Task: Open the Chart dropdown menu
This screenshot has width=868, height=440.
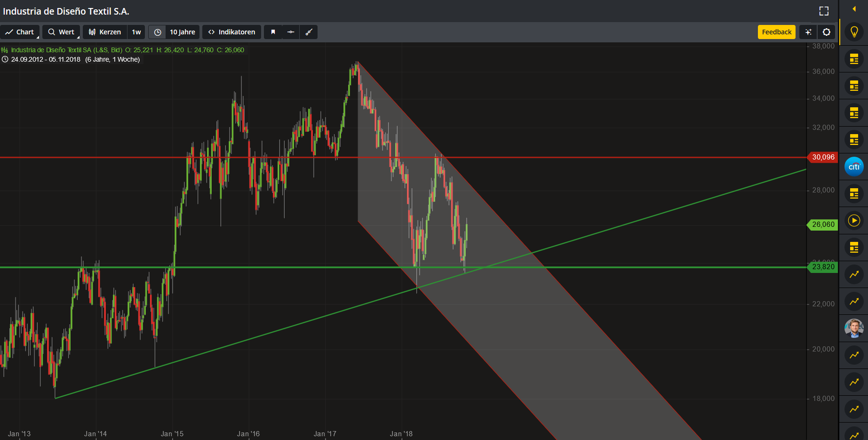Action: pos(20,32)
